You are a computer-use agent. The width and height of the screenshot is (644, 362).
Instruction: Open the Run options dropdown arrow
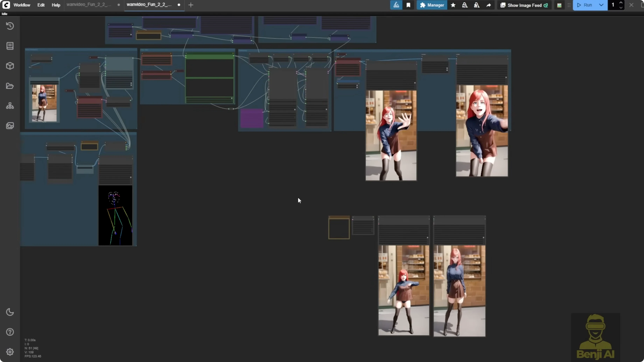coord(601,5)
